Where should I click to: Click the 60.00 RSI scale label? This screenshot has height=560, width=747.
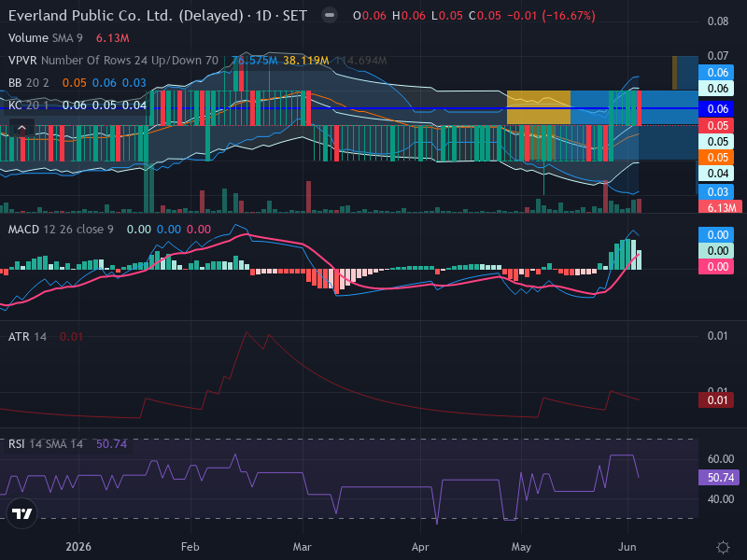720,459
